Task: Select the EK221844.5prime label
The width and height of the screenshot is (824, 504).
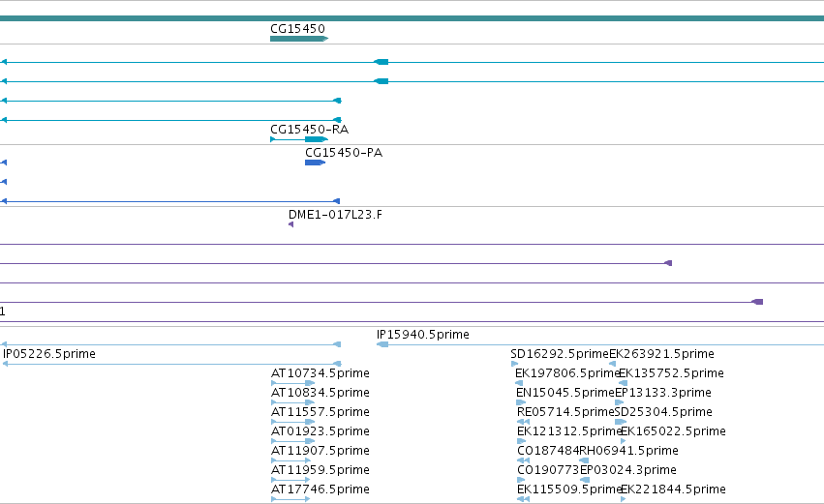Action: click(673, 489)
